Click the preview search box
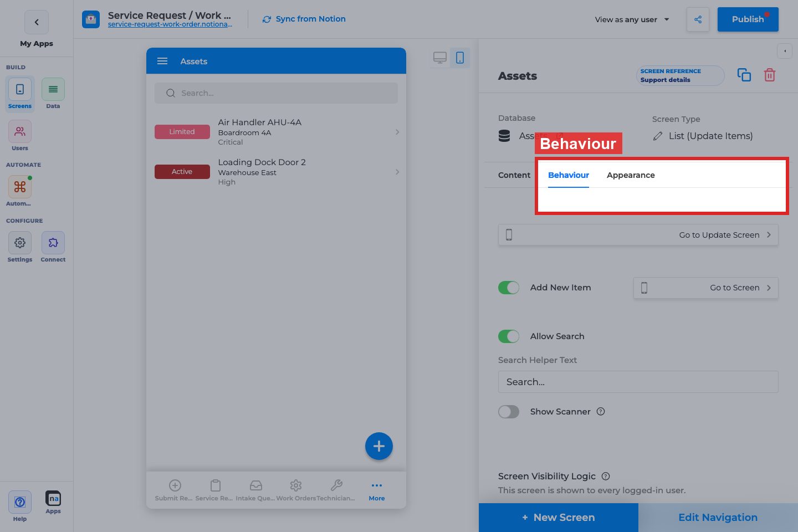This screenshot has width=798, height=532. pos(276,93)
